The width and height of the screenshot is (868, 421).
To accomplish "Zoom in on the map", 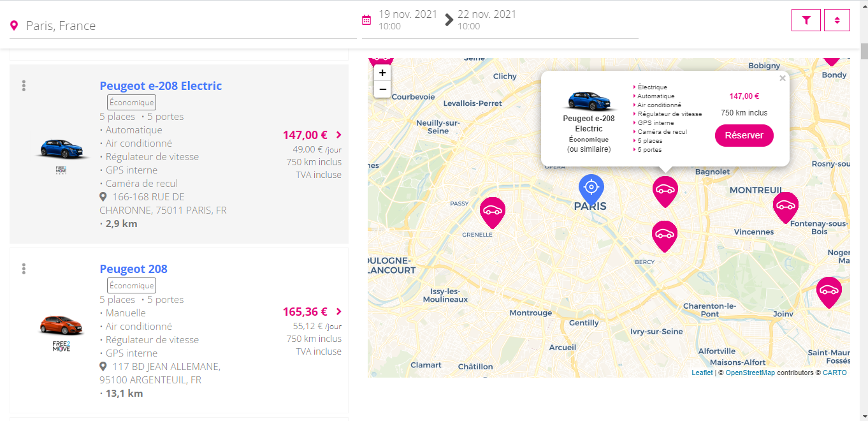I will (382, 73).
